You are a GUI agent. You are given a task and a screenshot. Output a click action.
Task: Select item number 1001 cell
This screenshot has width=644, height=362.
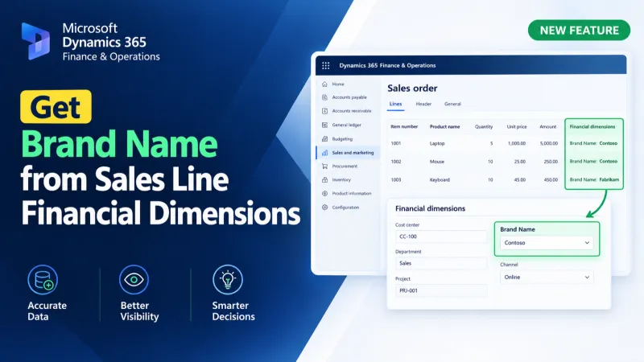pos(396,143)
